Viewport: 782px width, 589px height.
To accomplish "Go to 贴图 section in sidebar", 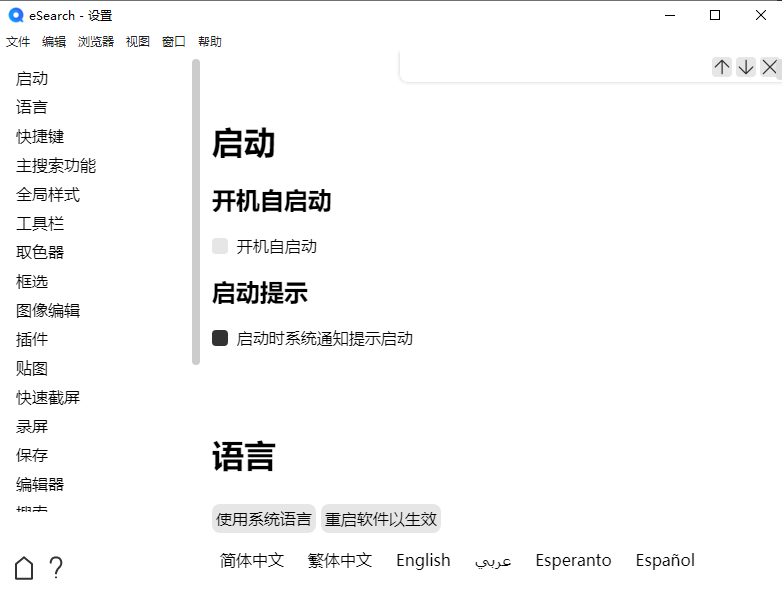I will [x=32, y=368].
